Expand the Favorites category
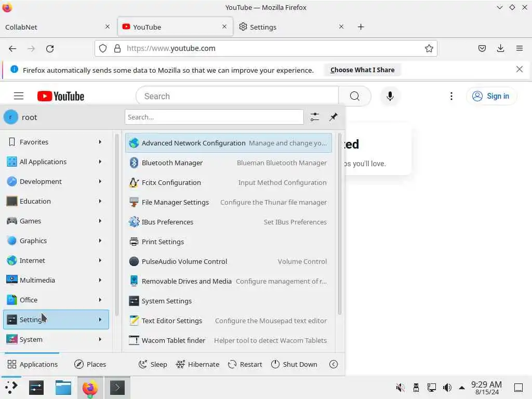This screenshot has height=399, width=532. (56, 142)
